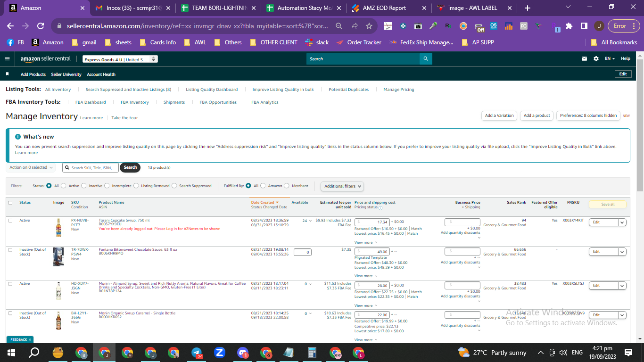Viewport: 644px width, 362px height.
Task: Open the Edit dropdown arrow for Fontana row
Action: (x=622, y=252)
